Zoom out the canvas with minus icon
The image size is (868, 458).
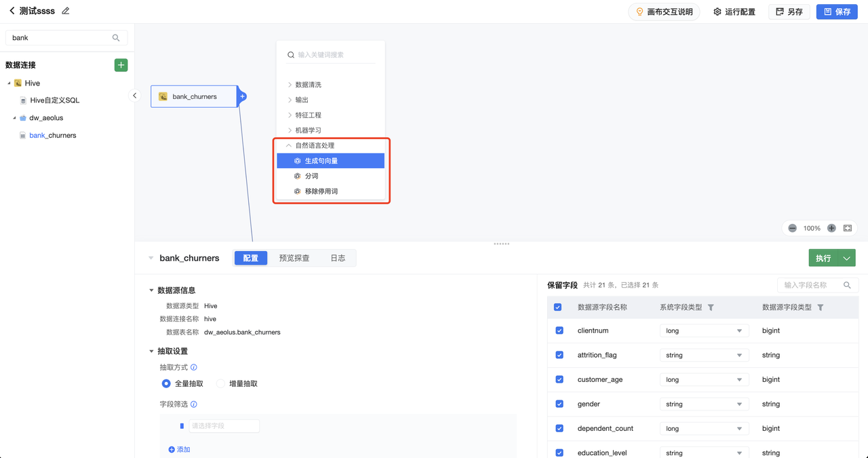coord(792,229)
